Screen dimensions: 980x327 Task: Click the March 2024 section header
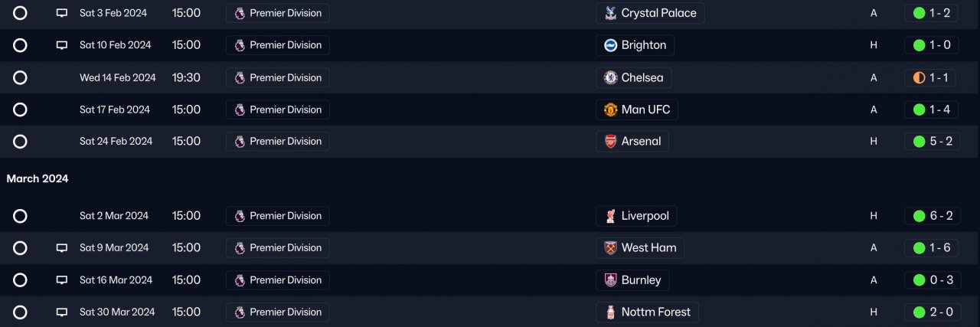coord(38,178)
